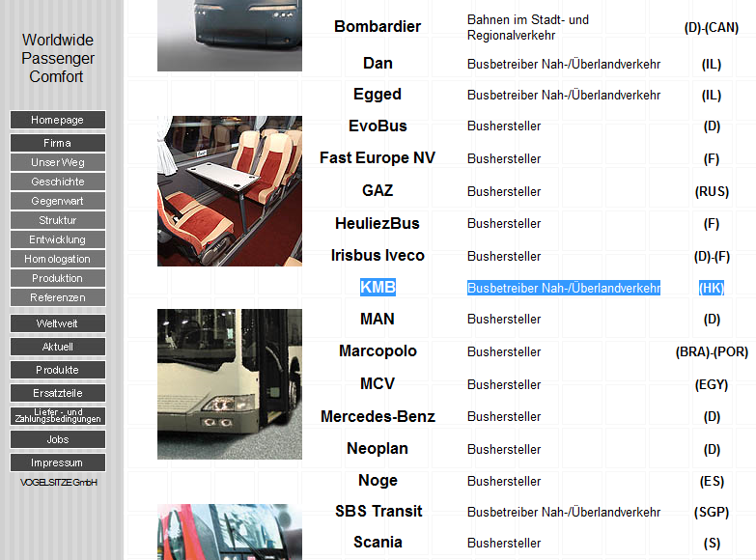Click Bahnen im Stadt- und Regionalverkehr description
Viewport: 756px width, 560px height.
tap(528, 27)
